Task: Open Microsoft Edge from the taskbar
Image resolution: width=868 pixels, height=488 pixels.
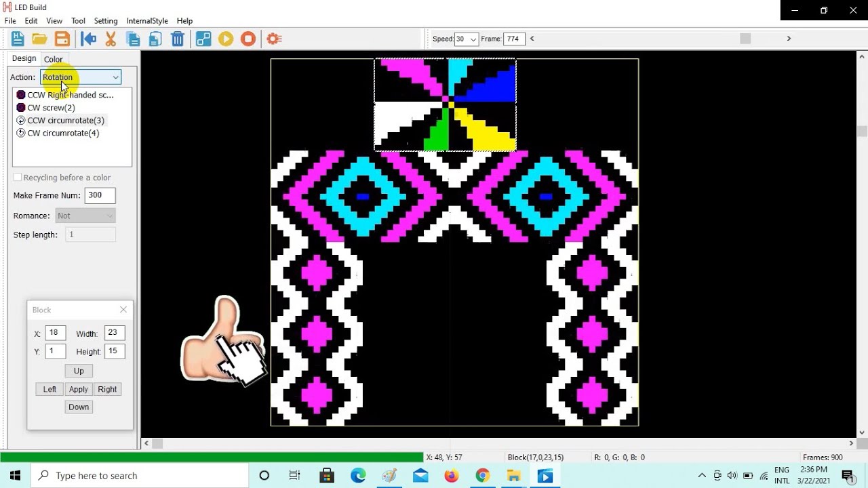Action: pyautogui.click(x=358, y=476)
